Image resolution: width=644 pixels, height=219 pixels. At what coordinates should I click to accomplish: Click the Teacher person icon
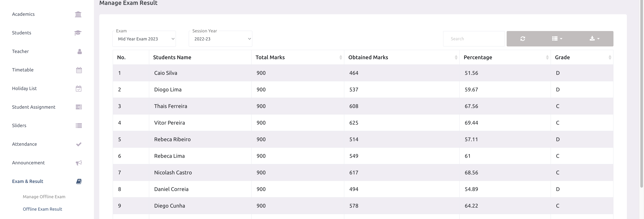click(79, 51)
